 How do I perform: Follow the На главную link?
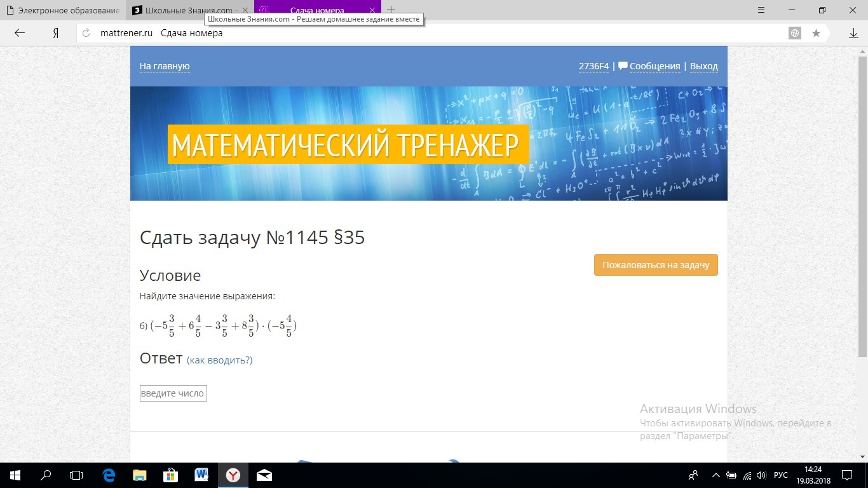[x=165, y=66]
